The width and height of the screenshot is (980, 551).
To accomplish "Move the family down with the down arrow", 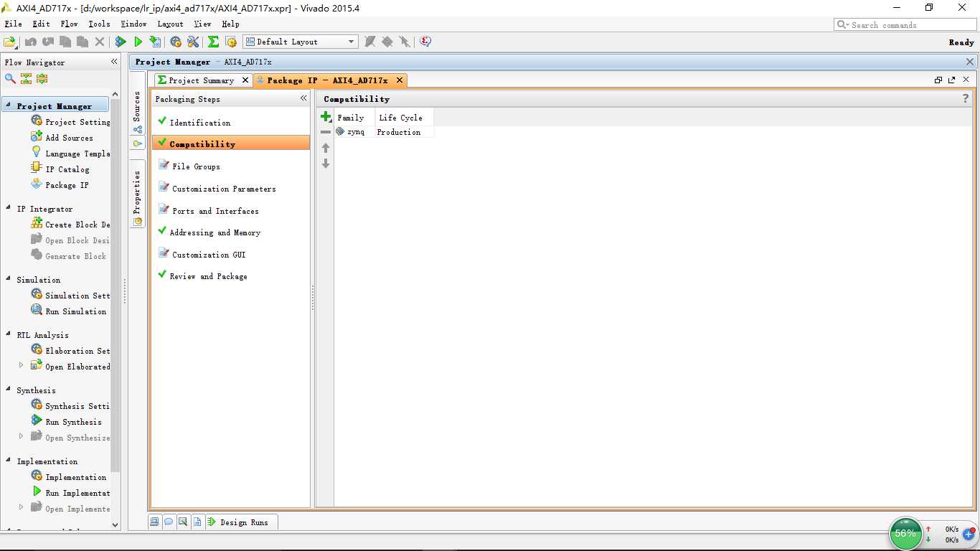I will pos(326,164).
